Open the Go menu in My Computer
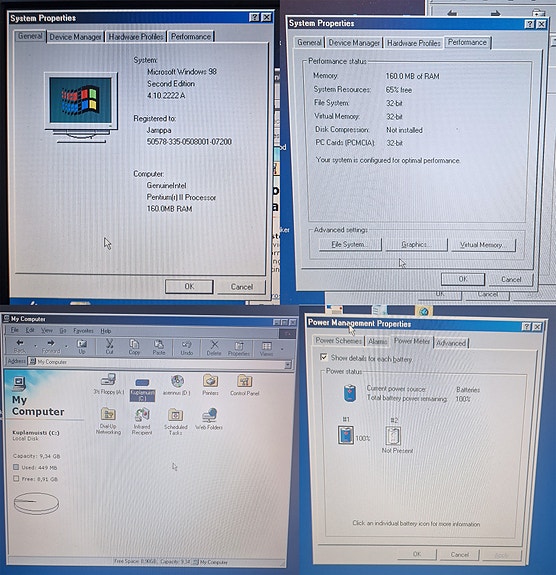The width and height of the screenshot is (556, 575). click(63, 331)
